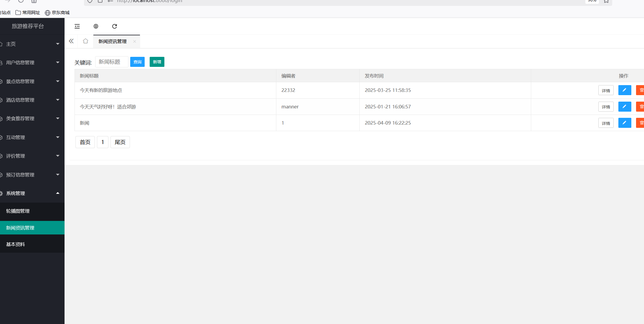Click the 新闻标题 keyword input field

tap(112, 62)
